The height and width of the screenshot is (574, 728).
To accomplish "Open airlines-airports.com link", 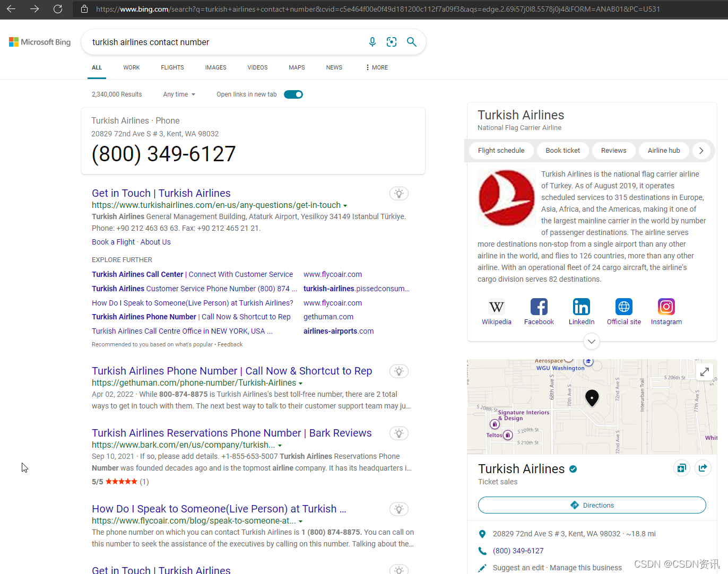I will (x=339, y=331).
